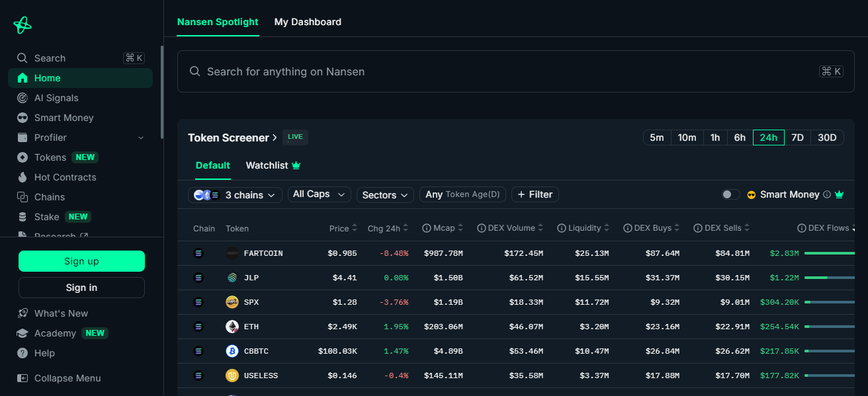Click the DEX Volume column info icon

click(x=481, y=228)
